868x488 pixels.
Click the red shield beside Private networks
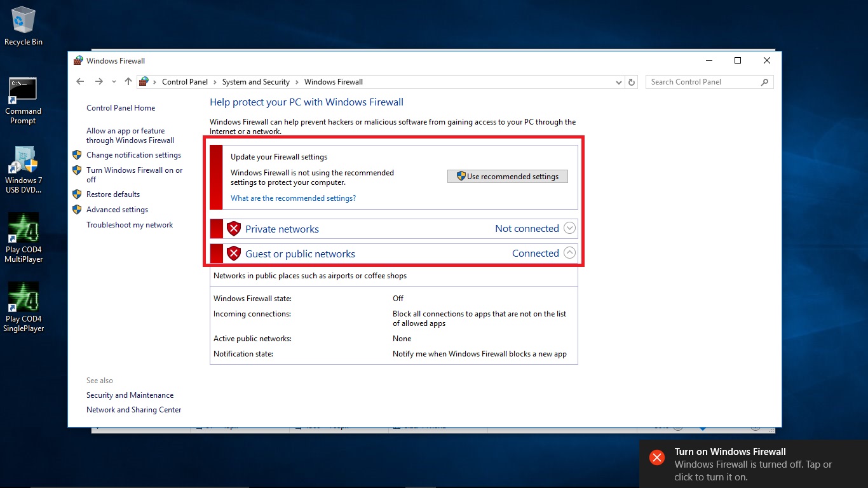pos(234,229)
